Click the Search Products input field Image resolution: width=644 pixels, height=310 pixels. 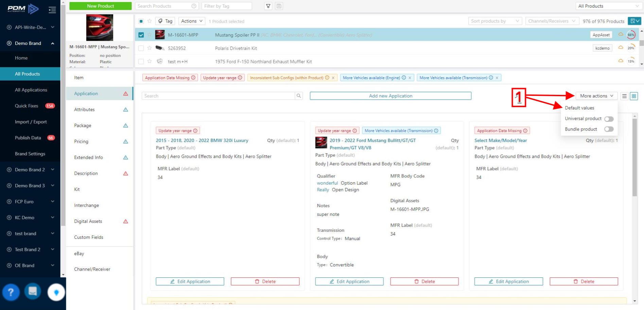point(167,6)
